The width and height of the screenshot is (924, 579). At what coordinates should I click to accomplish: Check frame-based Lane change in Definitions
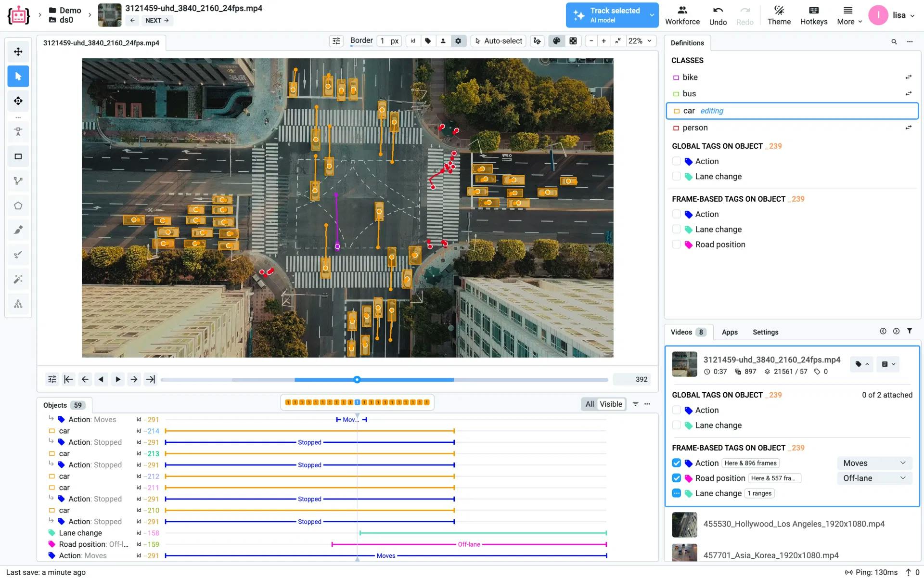coord(676,230)
